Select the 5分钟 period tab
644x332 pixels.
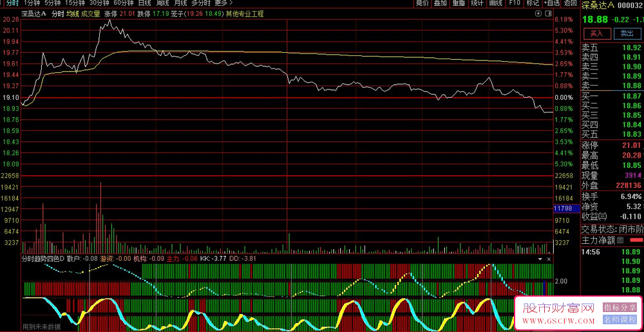(x=52, y=3)
